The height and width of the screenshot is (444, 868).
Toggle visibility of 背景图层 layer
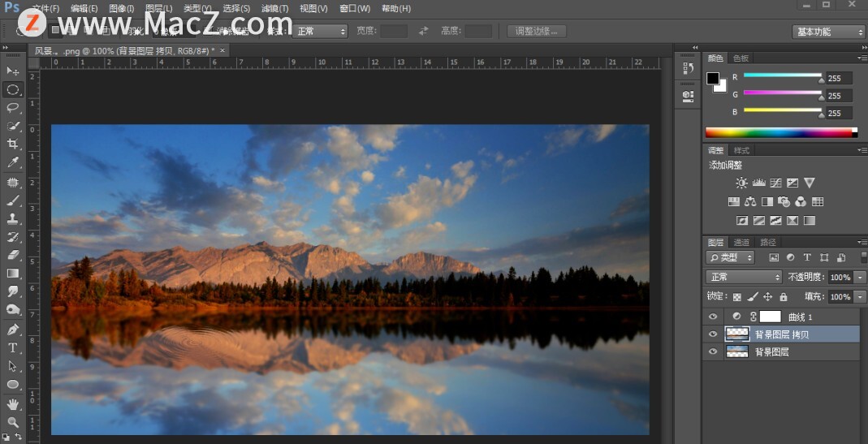[x=713, y=351]
